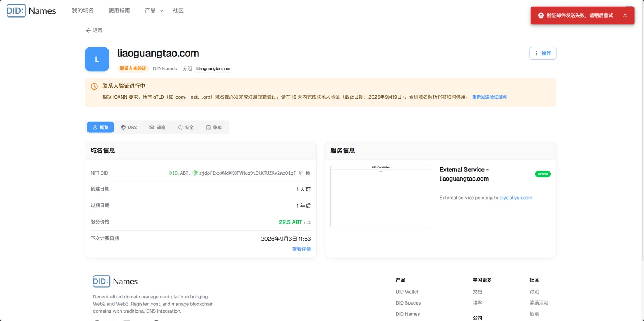The image size is (644, 321).
Task: Click the 服务信息 card heading
Action: 343,150
